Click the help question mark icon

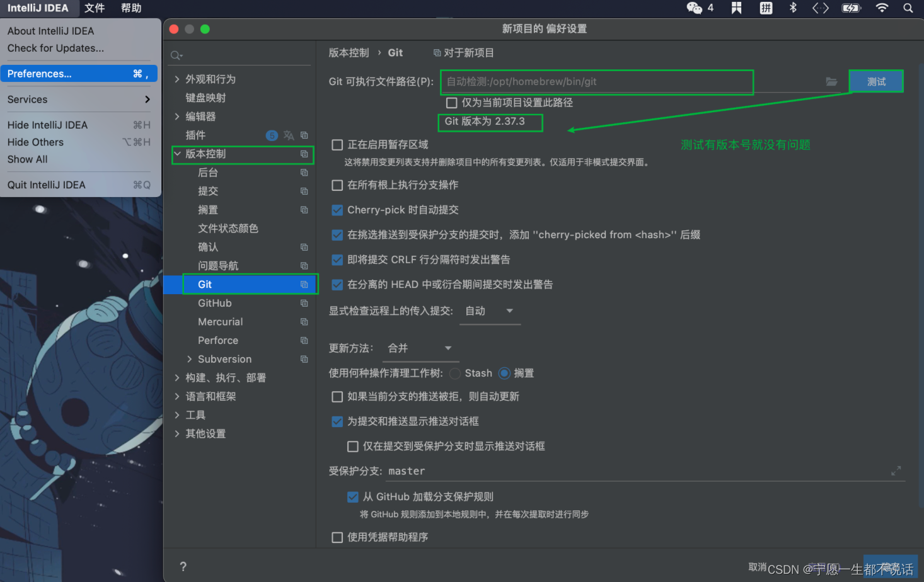coord(183,566)
